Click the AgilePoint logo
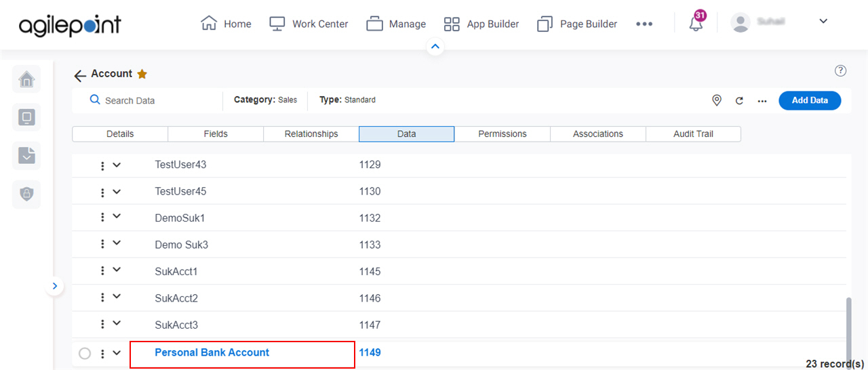The image size is (868, 370). (70, 24)
